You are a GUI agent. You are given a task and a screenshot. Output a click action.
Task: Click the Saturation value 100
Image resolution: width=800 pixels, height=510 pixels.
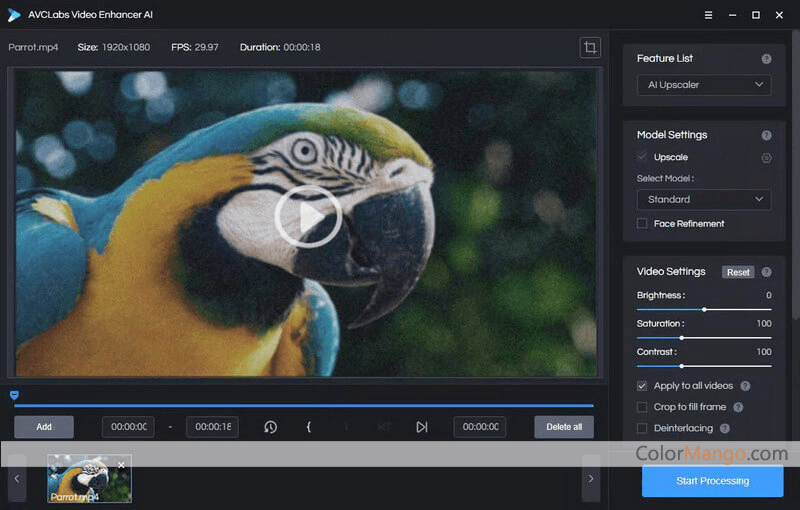click(764, 323)
